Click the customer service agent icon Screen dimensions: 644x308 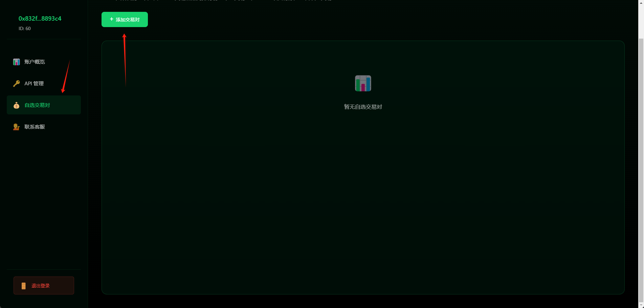click(16, 127)
